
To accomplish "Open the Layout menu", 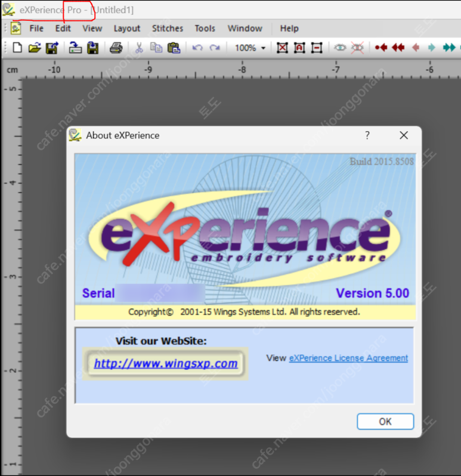I will click(127, 29).
